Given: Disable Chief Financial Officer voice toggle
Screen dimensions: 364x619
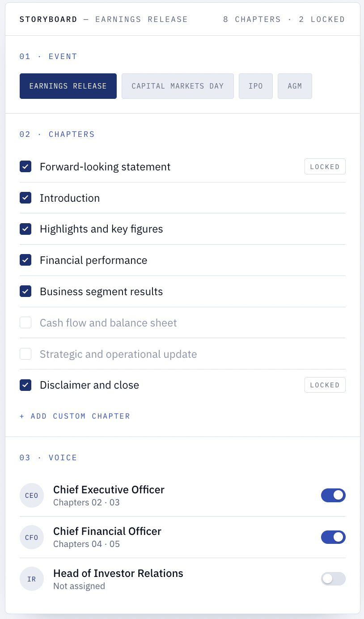Looking at the screenshot, I should click(x=333, y=537).
